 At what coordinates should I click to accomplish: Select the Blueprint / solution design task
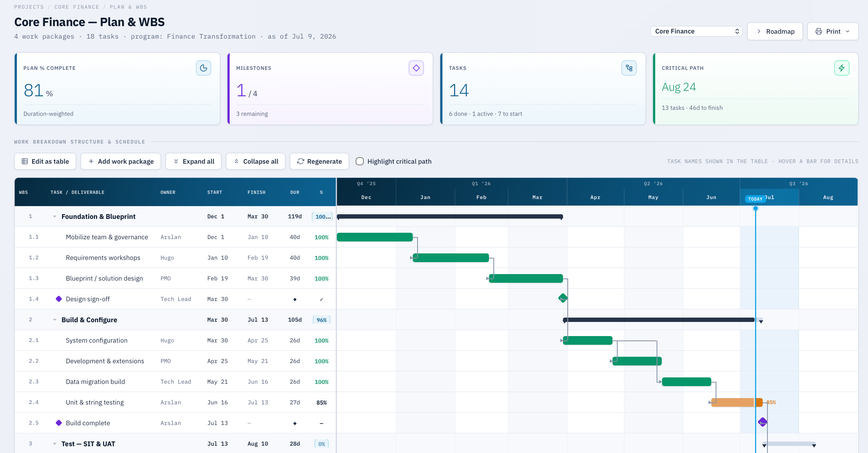point(104,278)
